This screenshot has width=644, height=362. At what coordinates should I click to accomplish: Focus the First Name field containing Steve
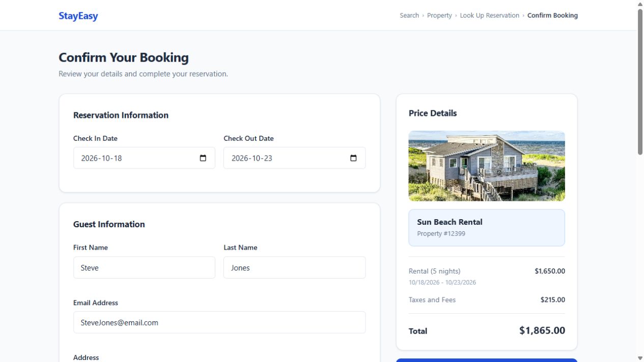coord(144,267)
